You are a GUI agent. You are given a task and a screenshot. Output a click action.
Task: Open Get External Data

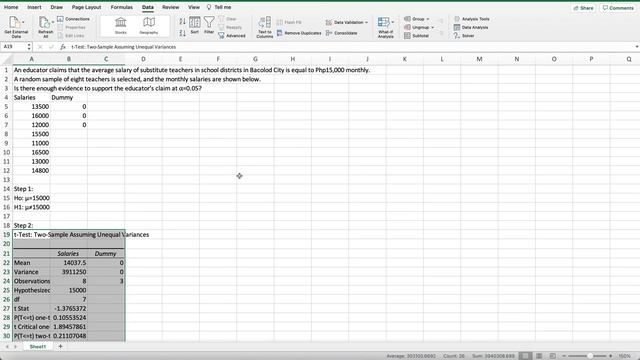(16, 27)
